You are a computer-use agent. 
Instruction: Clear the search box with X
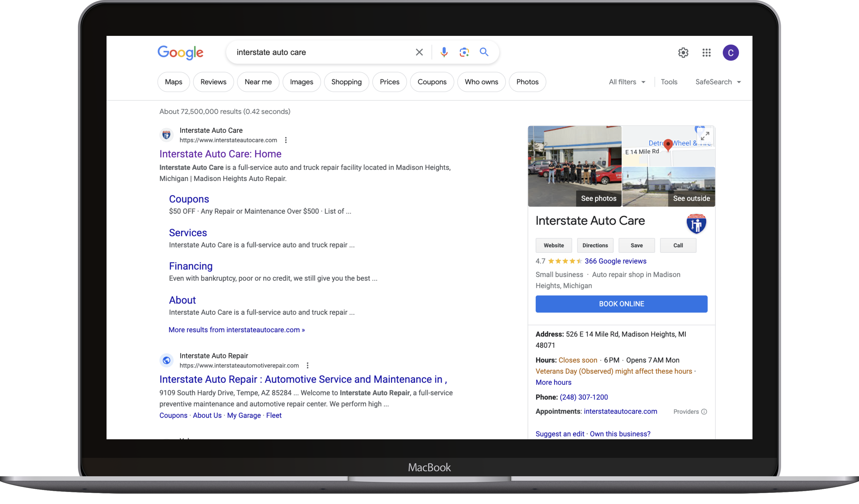click(419, 52)
